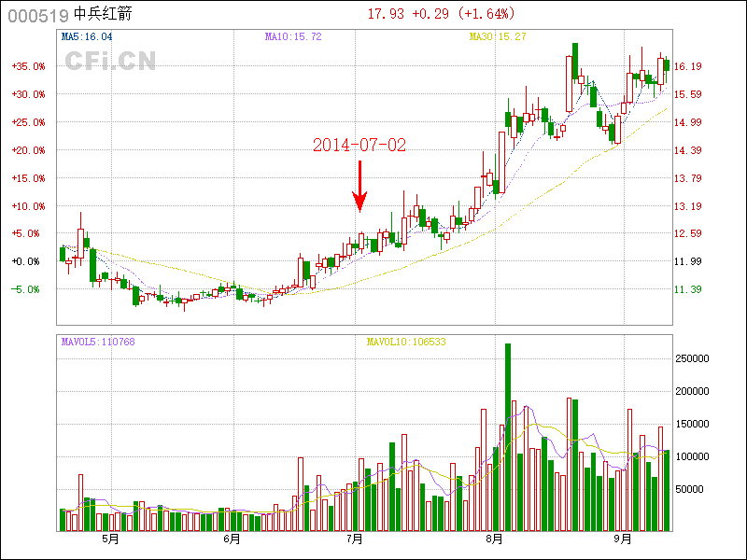Screen dimensions: 747x560
Task: Click the +25.0% axis label
Action: (29, 122)
